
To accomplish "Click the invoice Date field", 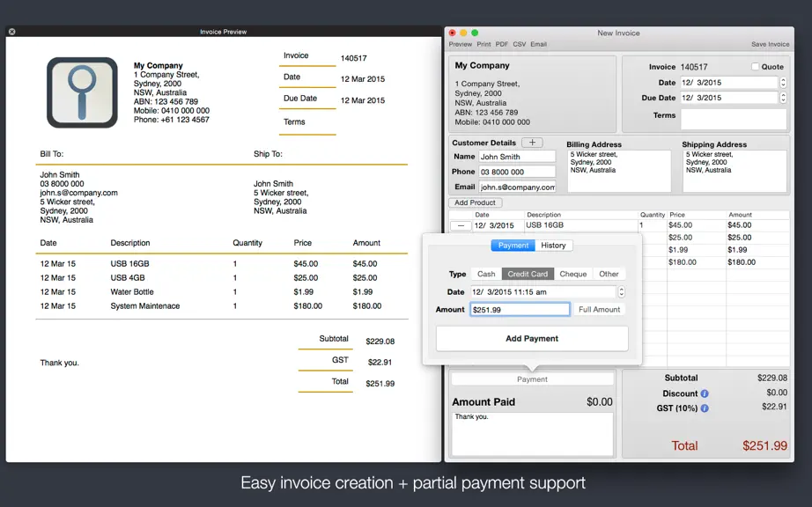I will [729, 82].
